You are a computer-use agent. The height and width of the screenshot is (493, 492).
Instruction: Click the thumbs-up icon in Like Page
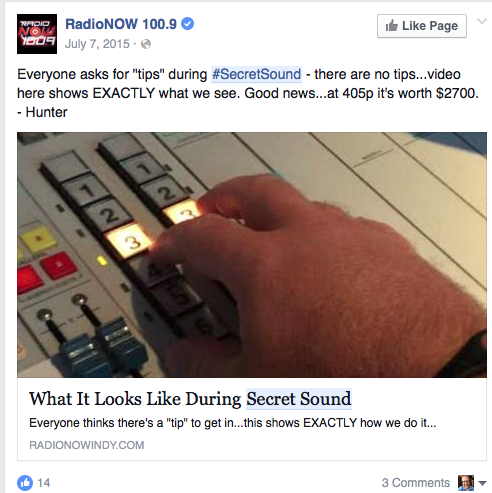(x=392, y=26)
